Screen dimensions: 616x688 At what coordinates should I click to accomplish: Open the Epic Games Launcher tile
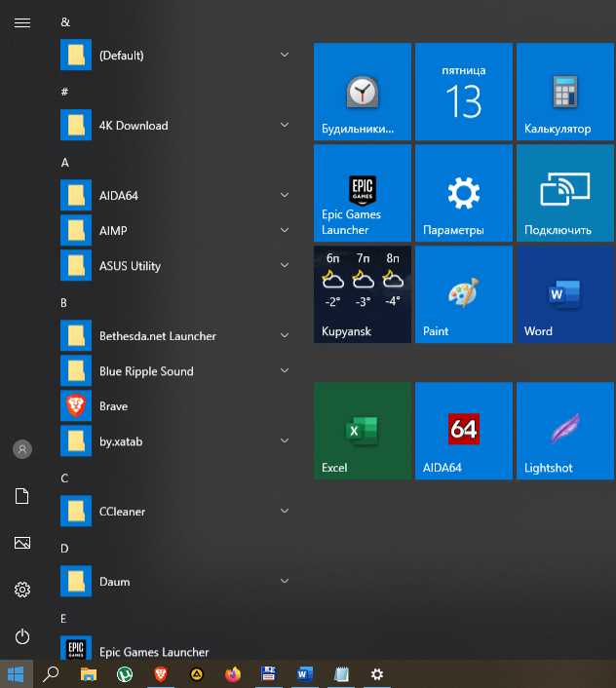[x=363, y=193]
